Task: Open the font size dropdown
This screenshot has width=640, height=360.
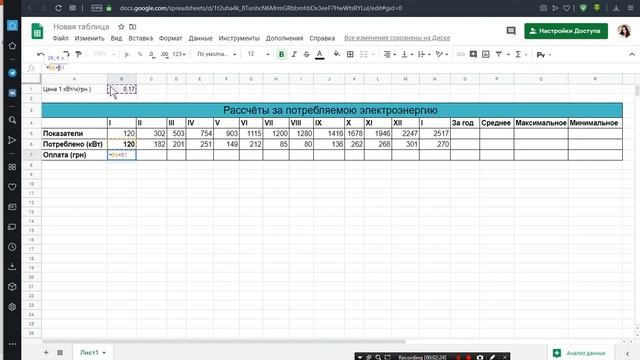Action: (x=258, y=54)
